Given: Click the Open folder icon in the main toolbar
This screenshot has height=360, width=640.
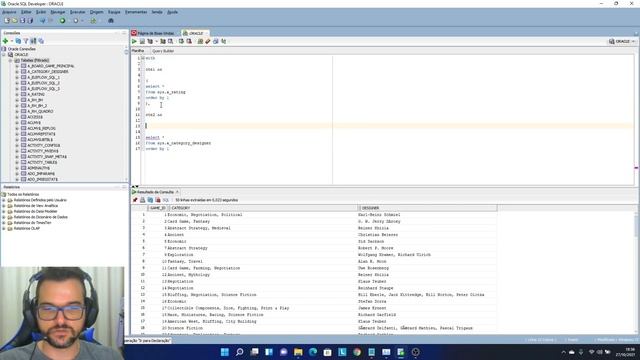Looking at the screenshot, I should pos(15,20).
